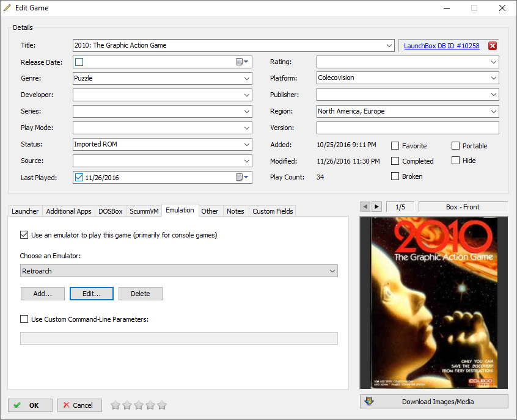517x420 pixels.
Task: Click Download Images/Media button
Action: (434, 402)
